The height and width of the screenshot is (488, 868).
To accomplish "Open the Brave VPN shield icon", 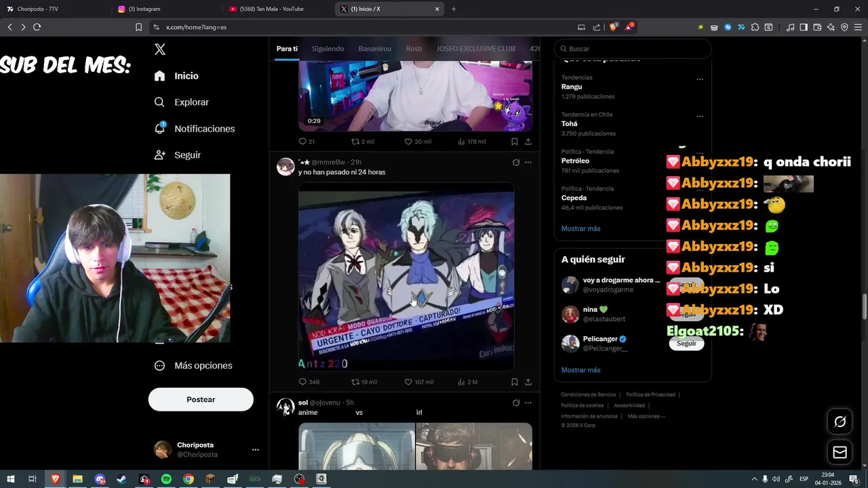I will (844, 27).
